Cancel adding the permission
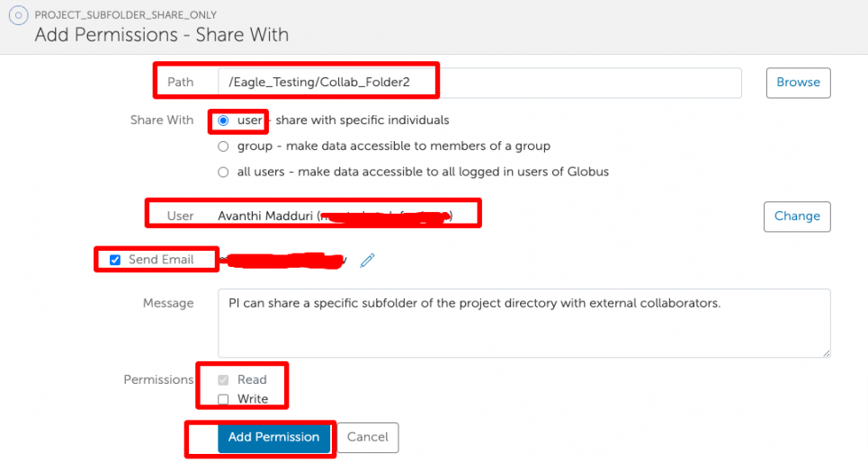The height and width of the screenshot is (462, 868). click(367, 438)
